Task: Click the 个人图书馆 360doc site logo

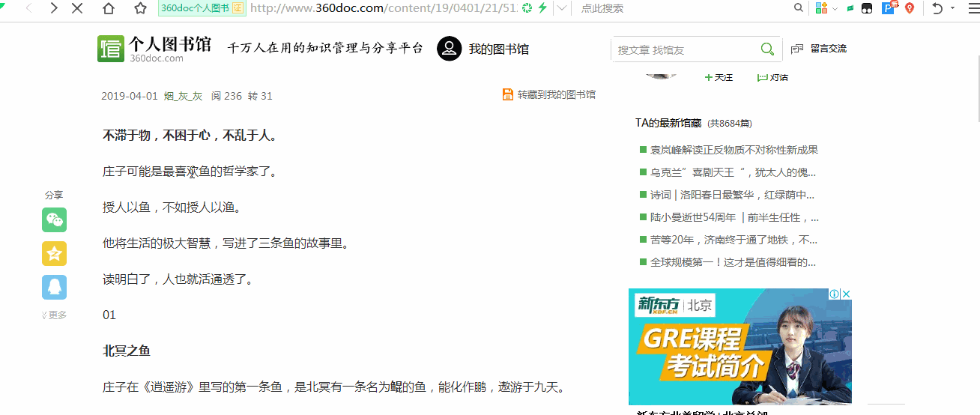Action: [x=154, y=49]
